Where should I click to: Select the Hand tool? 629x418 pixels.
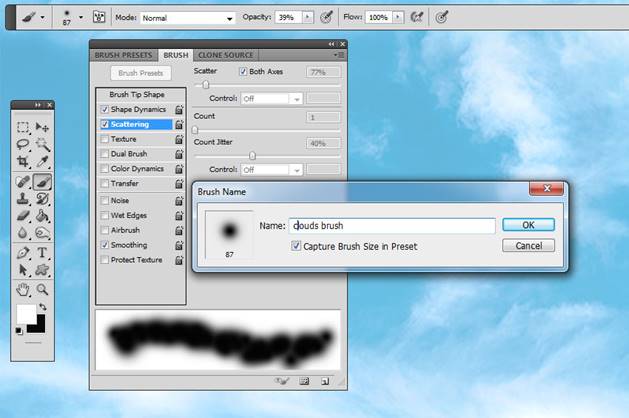click(23, 289)
